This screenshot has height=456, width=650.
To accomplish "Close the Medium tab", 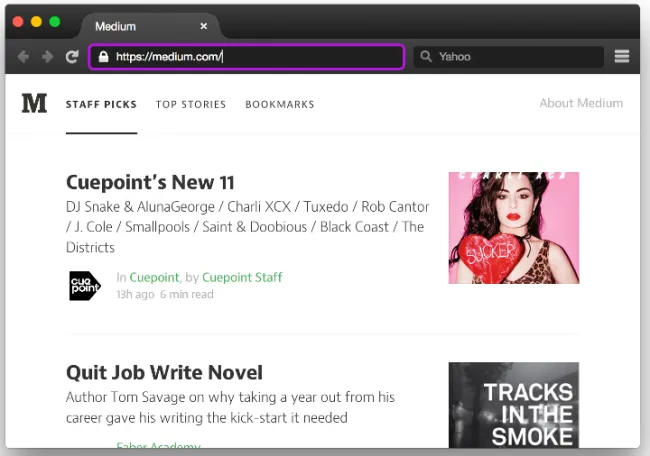I will tap(204, 26).
